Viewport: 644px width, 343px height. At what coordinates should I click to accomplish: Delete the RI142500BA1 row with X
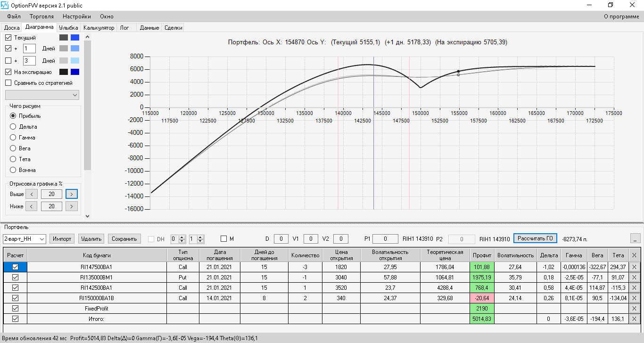[634, 287]
